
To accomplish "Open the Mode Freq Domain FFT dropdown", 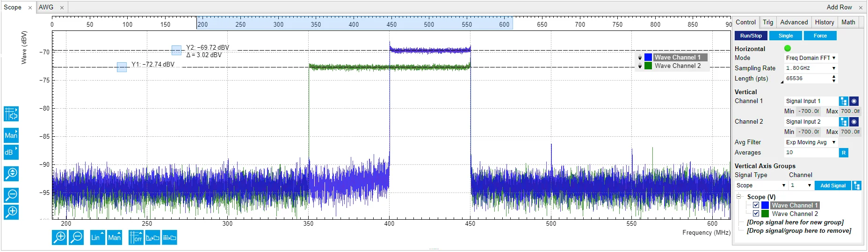I will [810, 58].
